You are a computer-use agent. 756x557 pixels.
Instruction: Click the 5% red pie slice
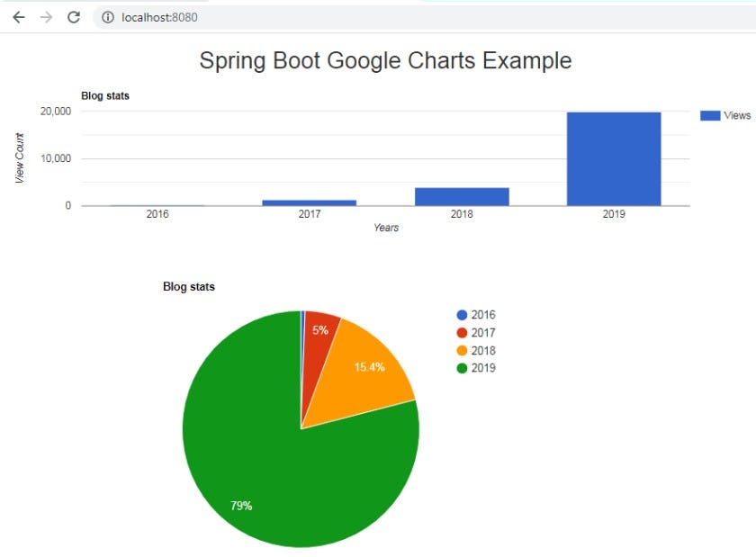(319, 333)
